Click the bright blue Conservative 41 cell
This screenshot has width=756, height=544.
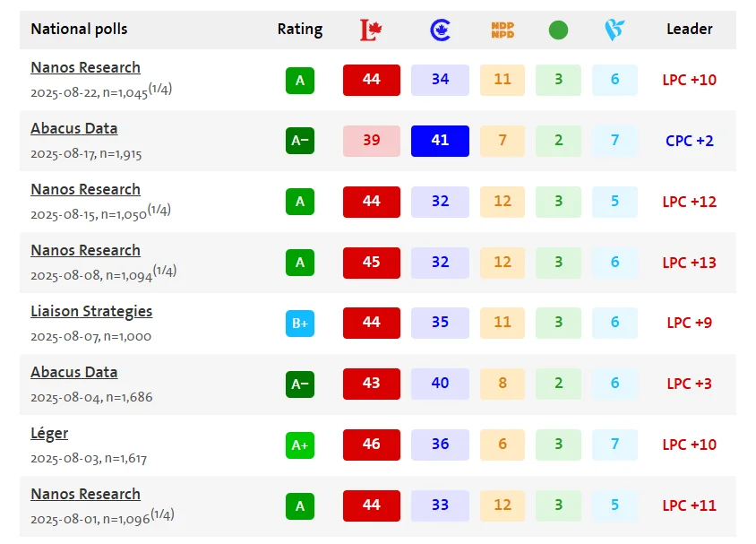point(440,141)
